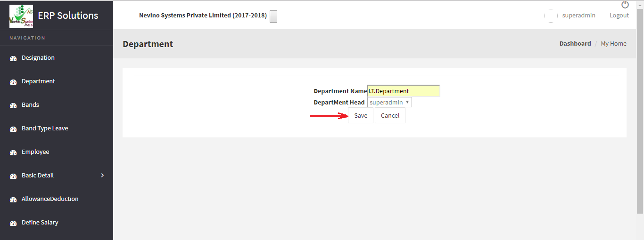Click the Department Name text field
The width and height of the screenshot is (644, 240).
404,91
